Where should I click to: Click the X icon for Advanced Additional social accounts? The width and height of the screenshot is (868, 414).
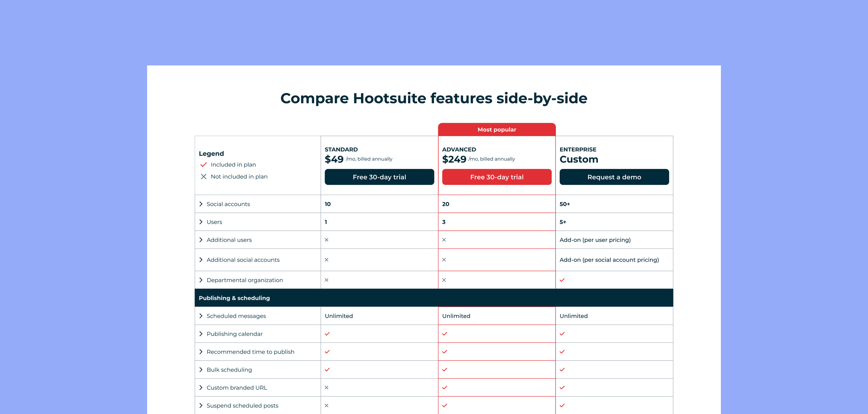(x=444, y=260)
